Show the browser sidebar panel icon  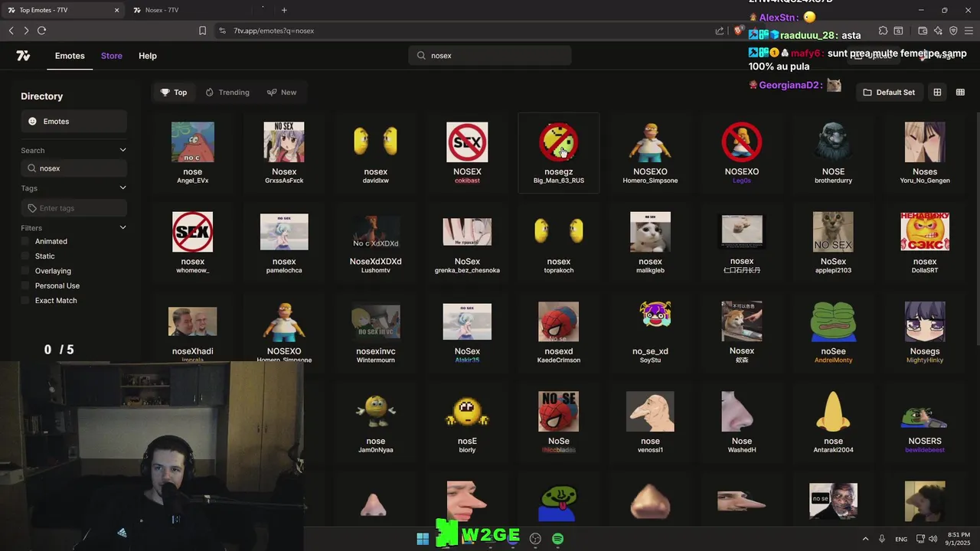898,31
